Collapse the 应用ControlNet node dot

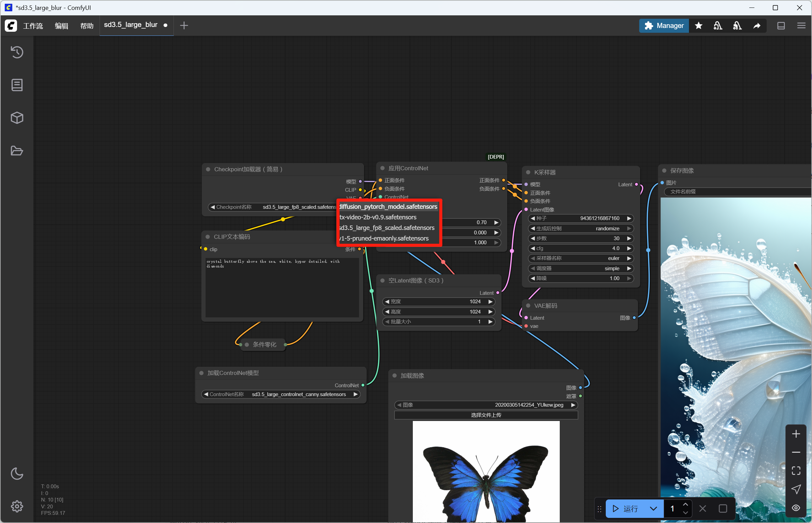[382, 168]
